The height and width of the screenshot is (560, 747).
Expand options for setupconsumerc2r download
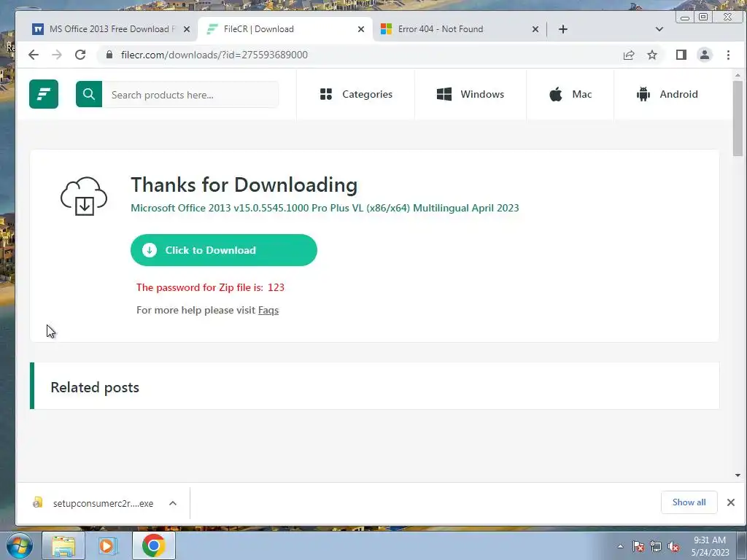173,503
